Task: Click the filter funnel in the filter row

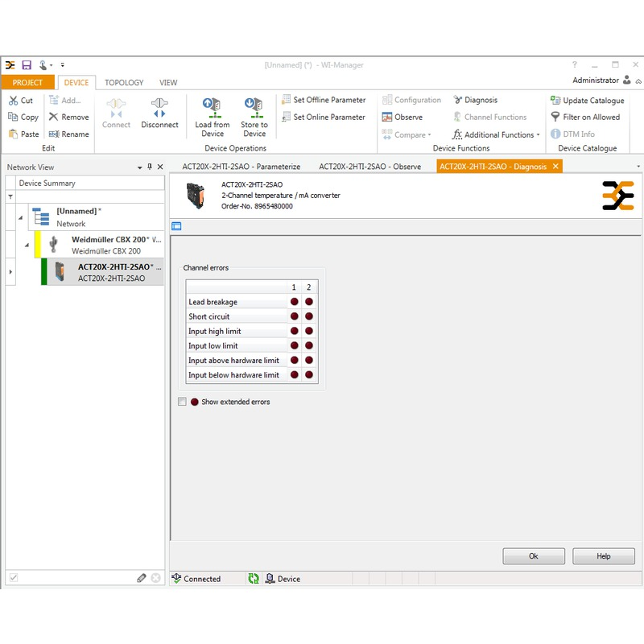Action: 10,196
